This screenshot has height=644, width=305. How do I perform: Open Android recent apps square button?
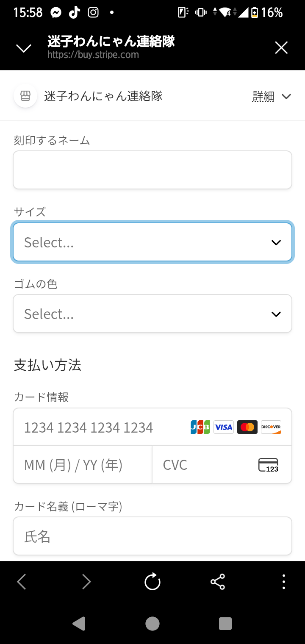click(x=225, y=624)
